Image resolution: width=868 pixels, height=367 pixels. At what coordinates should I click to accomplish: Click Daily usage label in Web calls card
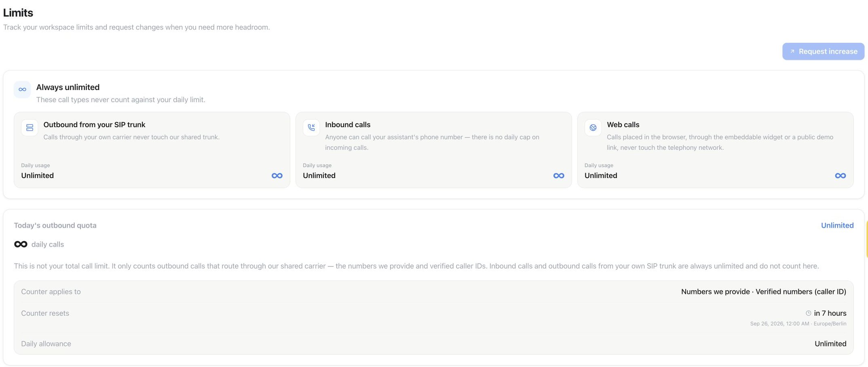[x=599, y=165]
